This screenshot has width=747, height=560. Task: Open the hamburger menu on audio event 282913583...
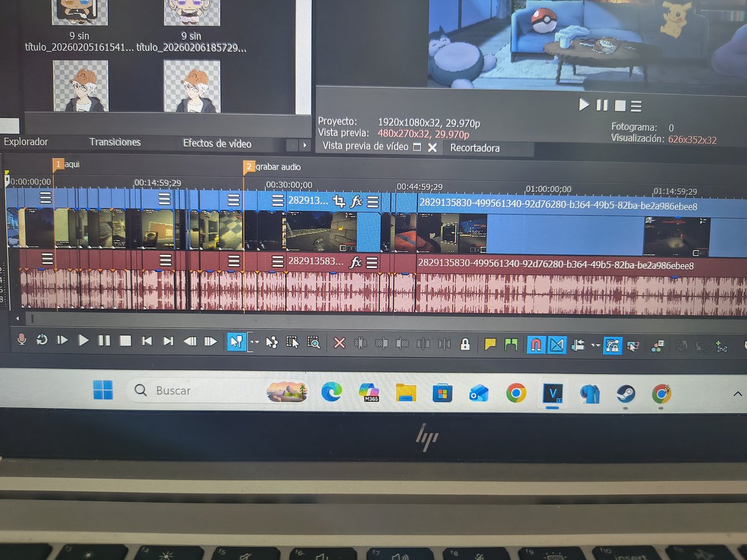372,263
